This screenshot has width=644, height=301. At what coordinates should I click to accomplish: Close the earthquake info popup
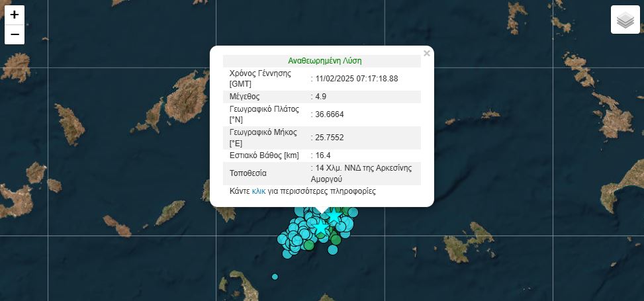point(427,54)
